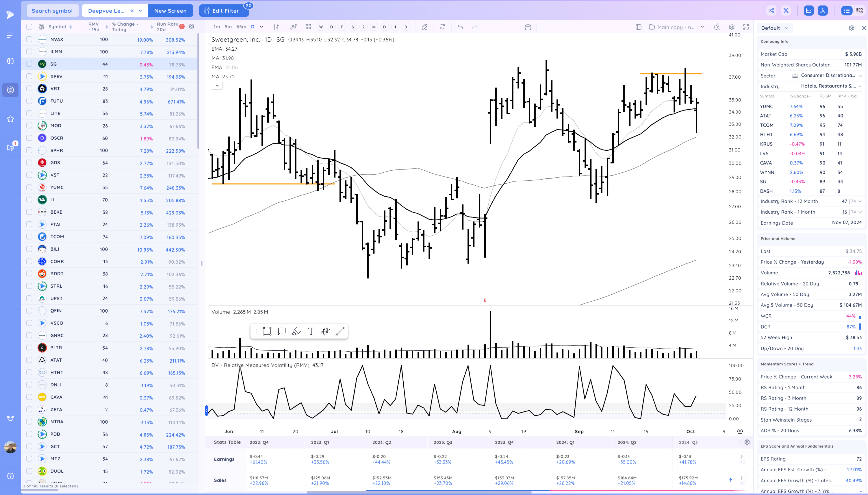The width and height of the screenshot is (868, 495).
Task: Open the drawing eraser tool in chart toolbar
Action: pos(424,27)
